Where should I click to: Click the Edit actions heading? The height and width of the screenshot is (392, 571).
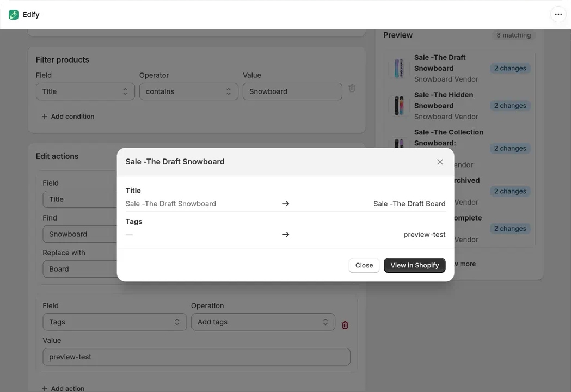[57, 156]
